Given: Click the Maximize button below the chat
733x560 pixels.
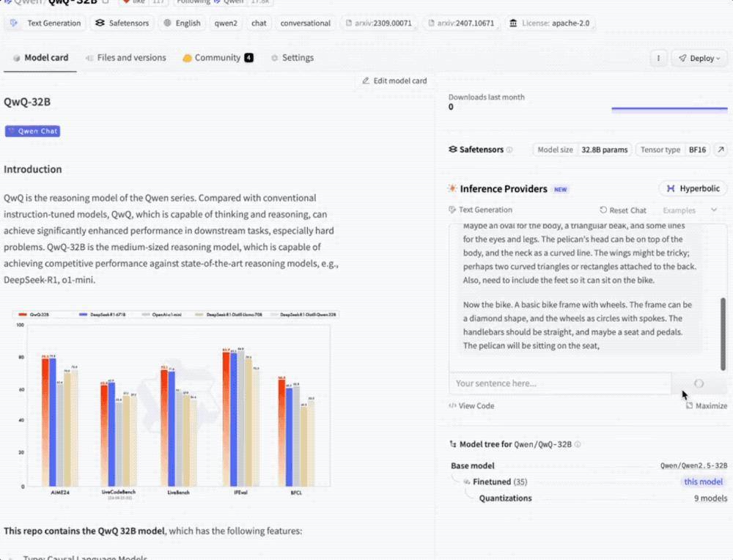Looking at the screenshot, I should [707, 406].
